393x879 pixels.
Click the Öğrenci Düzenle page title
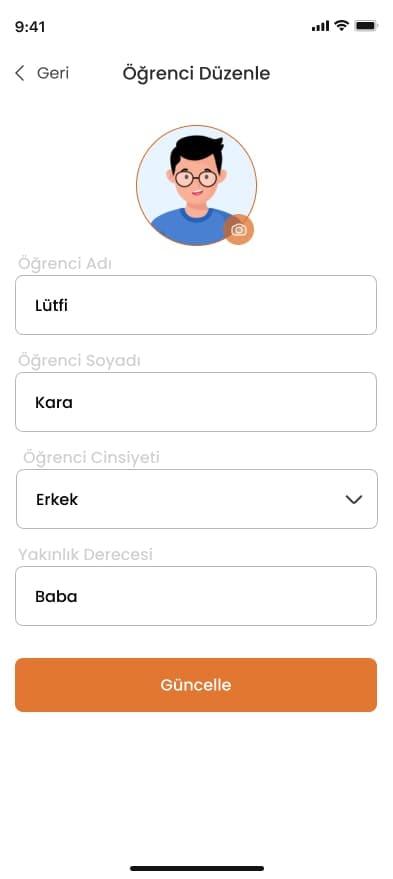(x=196, y=73)
